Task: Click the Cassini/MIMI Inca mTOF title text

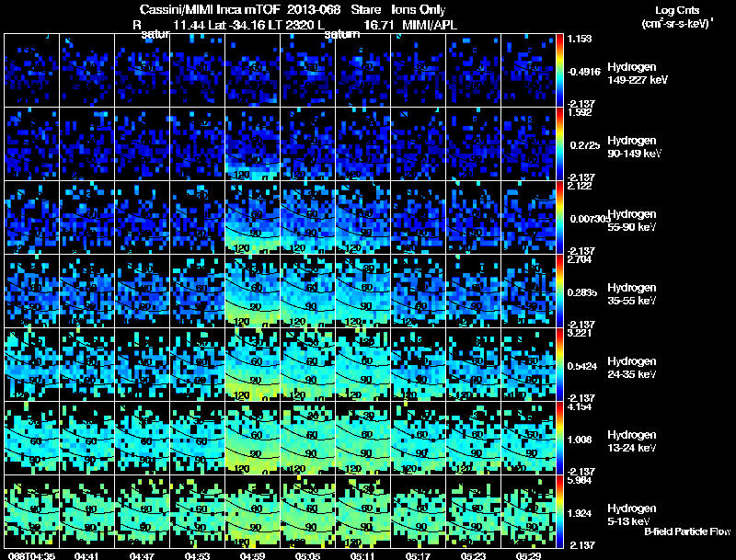Action: click(210, 10)
